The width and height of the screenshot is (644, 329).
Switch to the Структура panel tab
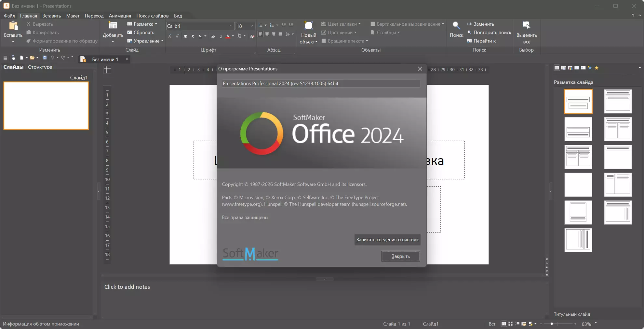pos(40,67)
